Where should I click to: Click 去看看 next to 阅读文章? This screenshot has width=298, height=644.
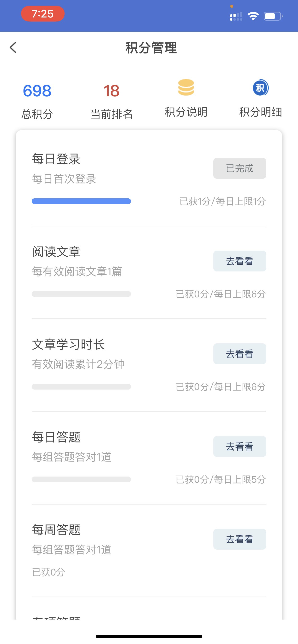pyautogui.click(x=240, y=261)
